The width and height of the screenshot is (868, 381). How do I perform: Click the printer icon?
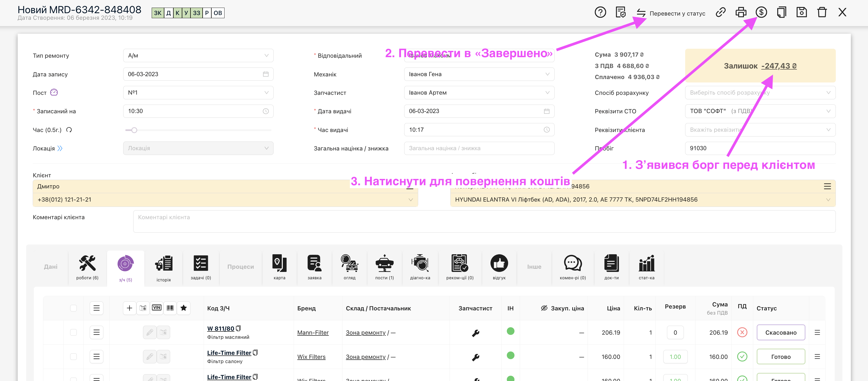[741, 12]
